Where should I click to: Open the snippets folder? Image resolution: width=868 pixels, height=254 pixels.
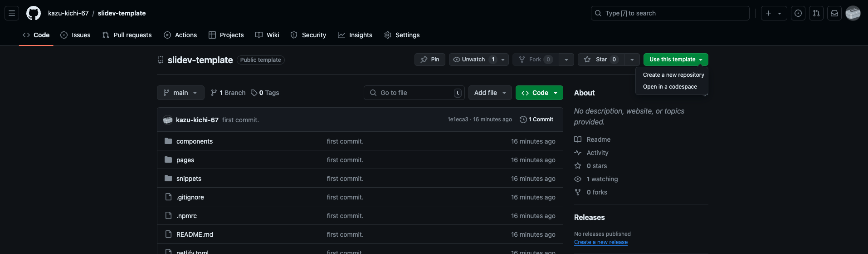click(189, 179)
